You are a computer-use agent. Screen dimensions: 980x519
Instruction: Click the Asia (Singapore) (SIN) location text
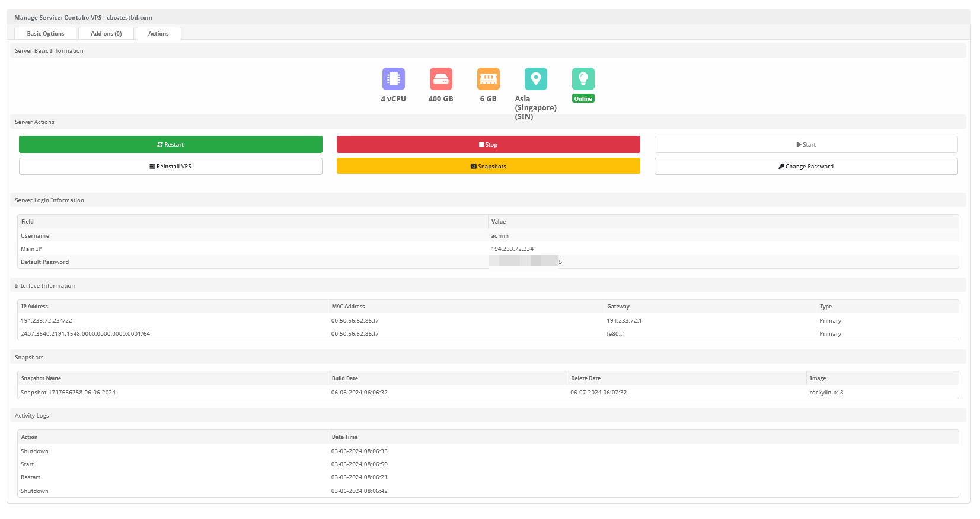click(535, 108)
